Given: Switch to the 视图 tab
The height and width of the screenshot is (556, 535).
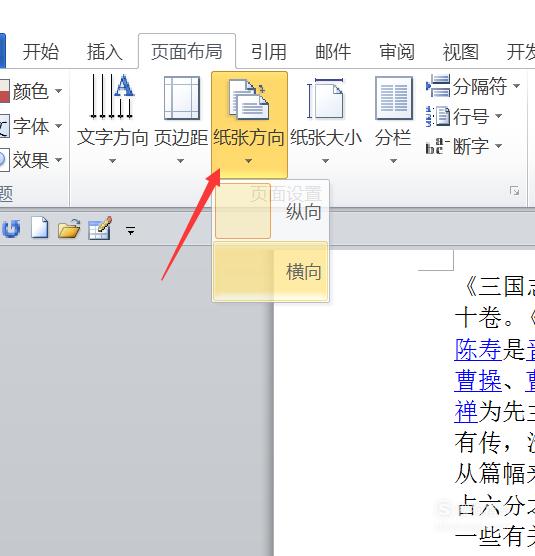Looking at the screenshot, I should [x=461, y=52].
